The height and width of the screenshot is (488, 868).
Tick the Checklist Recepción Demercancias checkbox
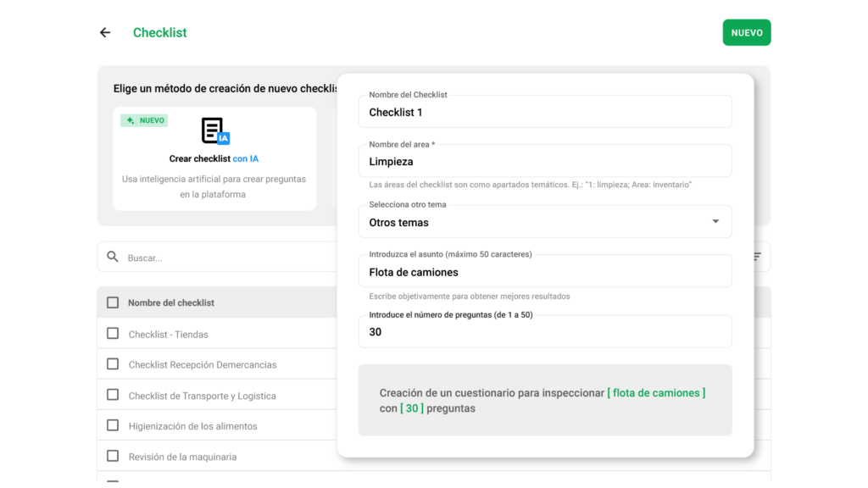[x=113, y=364]
